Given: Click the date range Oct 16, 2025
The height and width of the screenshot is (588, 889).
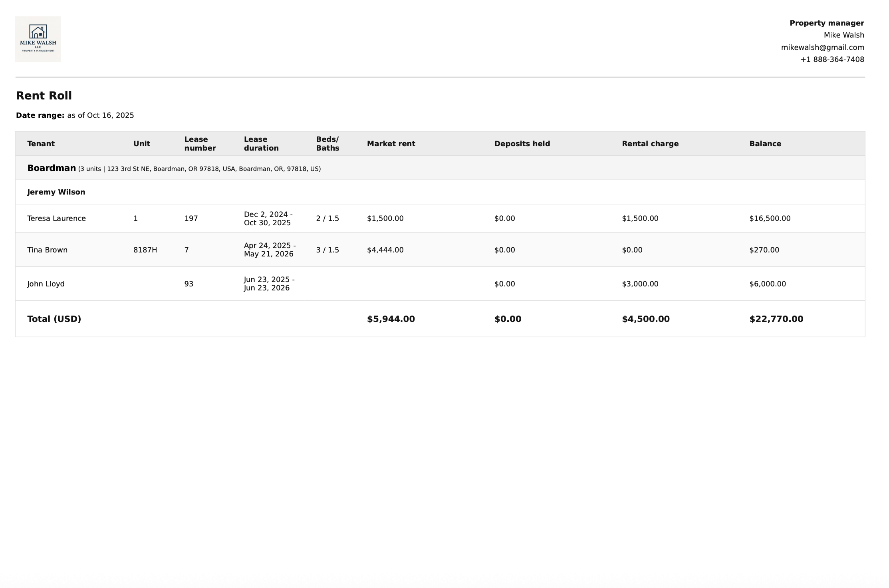Looking at the screenshot, I should [x=110, y=115].
